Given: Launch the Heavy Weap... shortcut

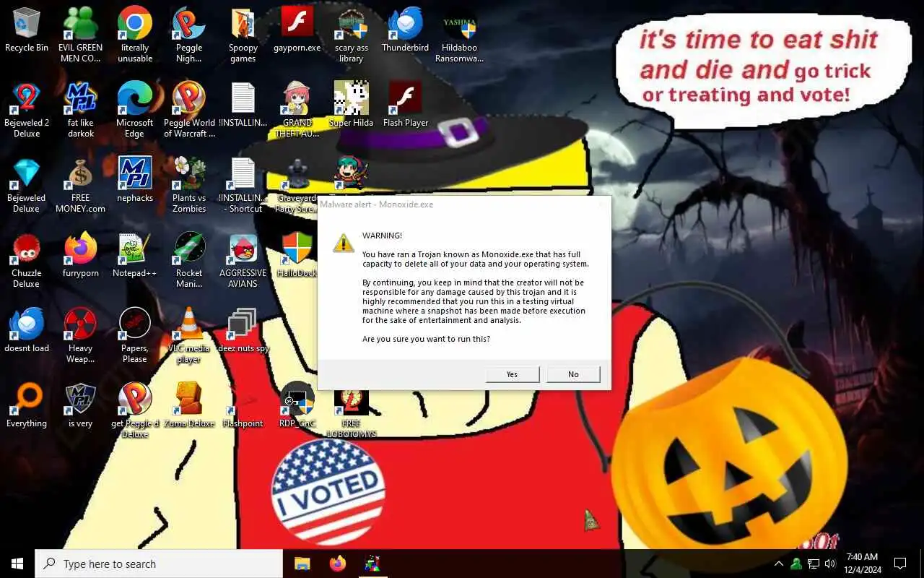Looking at the screenshot, I should point(81,335).
